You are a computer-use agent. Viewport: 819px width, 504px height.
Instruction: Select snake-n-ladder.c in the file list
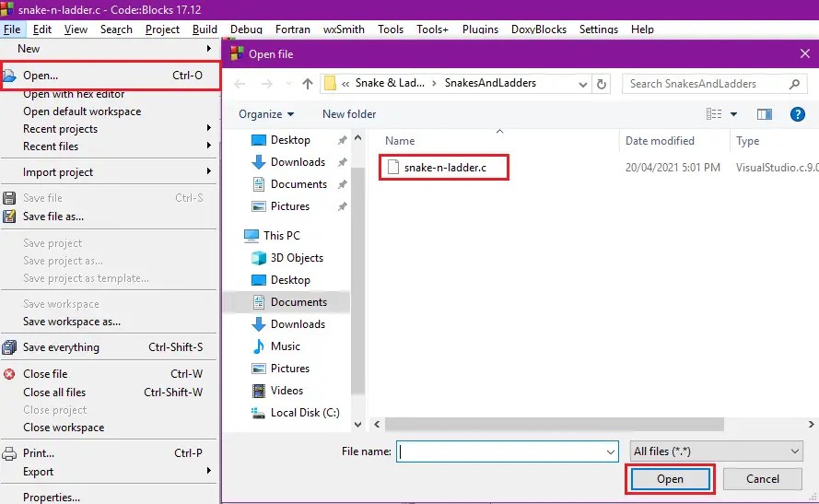point(445,168)
